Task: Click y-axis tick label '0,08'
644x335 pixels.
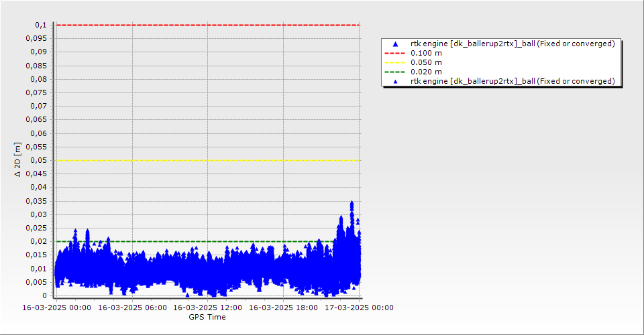Action: [x=39, y=79]
